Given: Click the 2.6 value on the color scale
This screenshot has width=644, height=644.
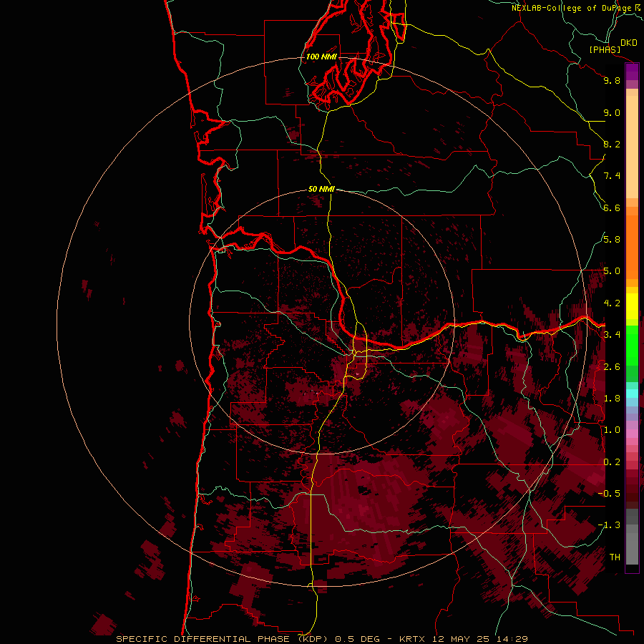Looking at the screenshot, I should pos(612,367).
